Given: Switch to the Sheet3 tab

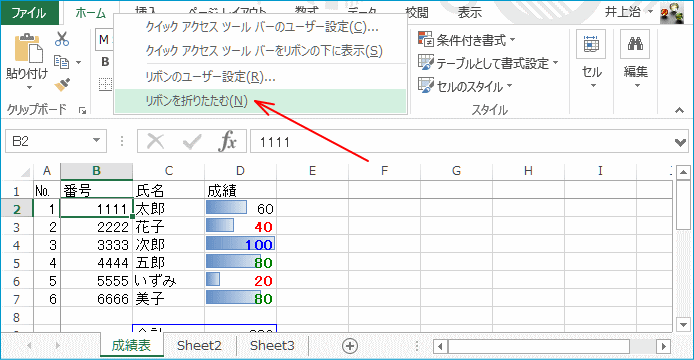Looking at the screenshot, I should pyautogui.click(x=272, y=345).
